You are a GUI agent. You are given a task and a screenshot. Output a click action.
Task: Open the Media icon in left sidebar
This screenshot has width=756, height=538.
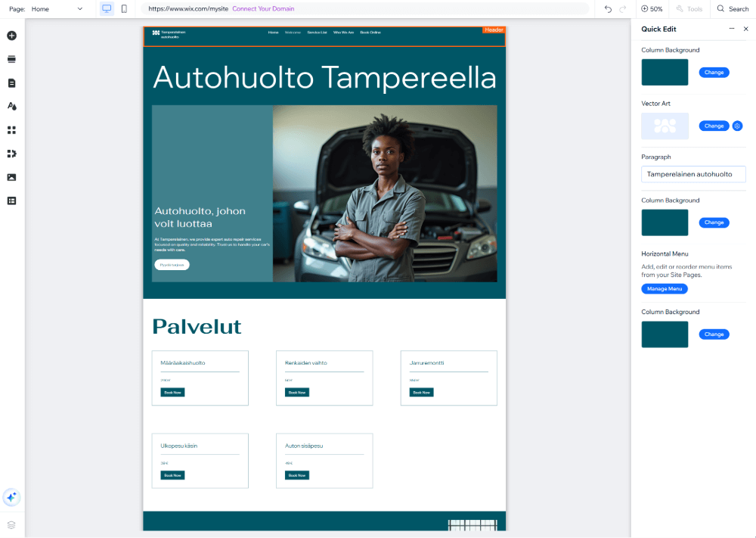click(11, 177)
